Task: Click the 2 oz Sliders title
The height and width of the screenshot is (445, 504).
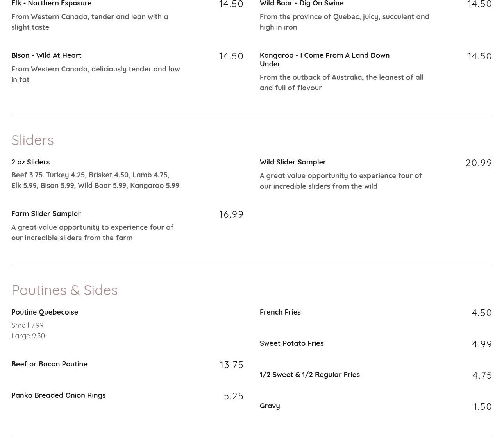Action: tap(30, 162)
